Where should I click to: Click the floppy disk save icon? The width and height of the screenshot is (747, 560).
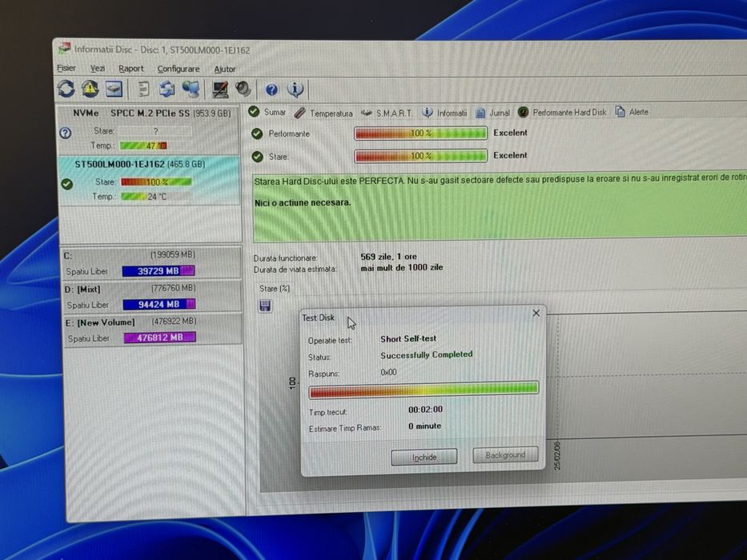(x=265, y=306)
